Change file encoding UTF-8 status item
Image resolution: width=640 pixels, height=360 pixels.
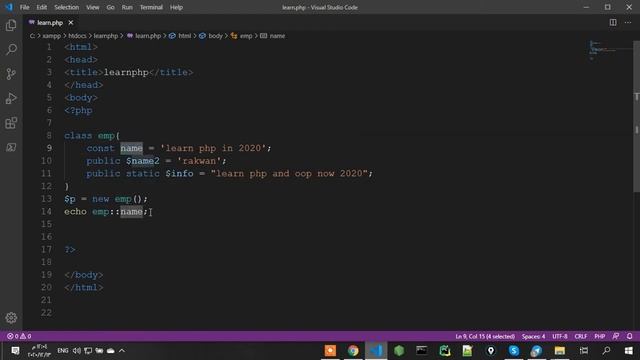pyautogui.click(x=560, y=336)
